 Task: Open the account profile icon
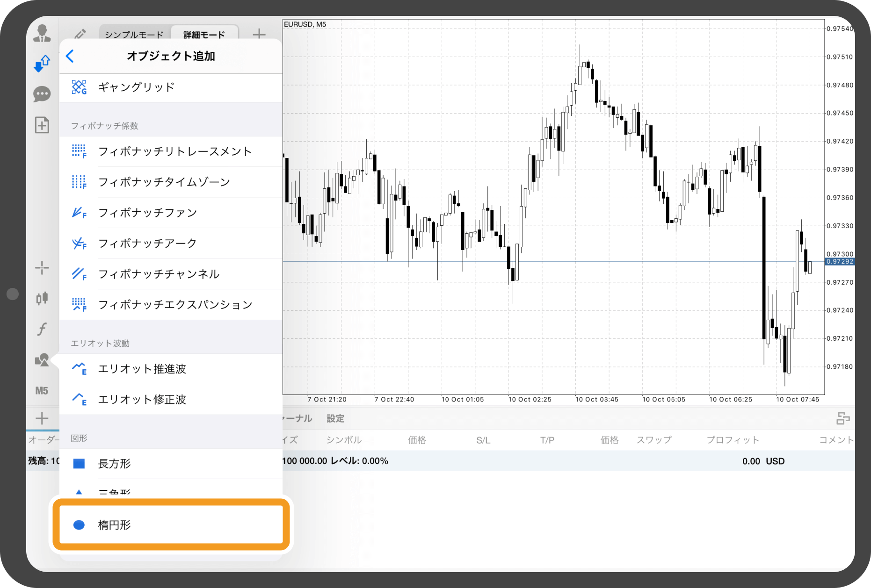[x=42, y=34]
